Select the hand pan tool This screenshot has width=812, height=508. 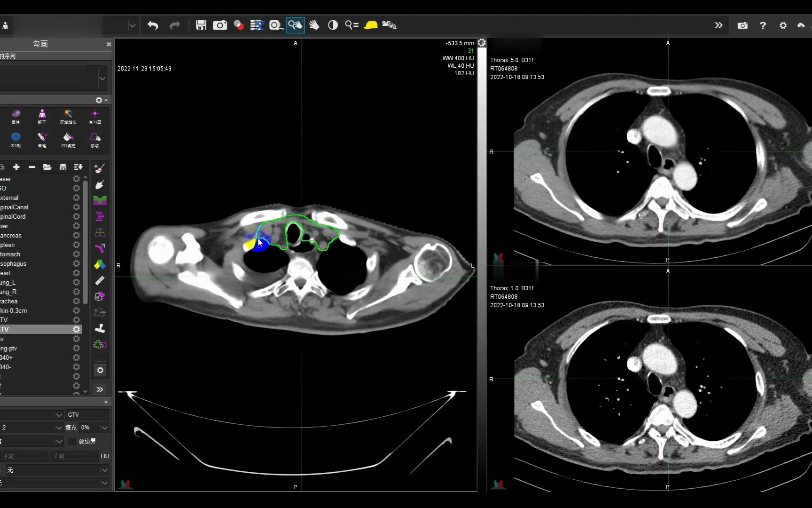click(x=314, y=25)
